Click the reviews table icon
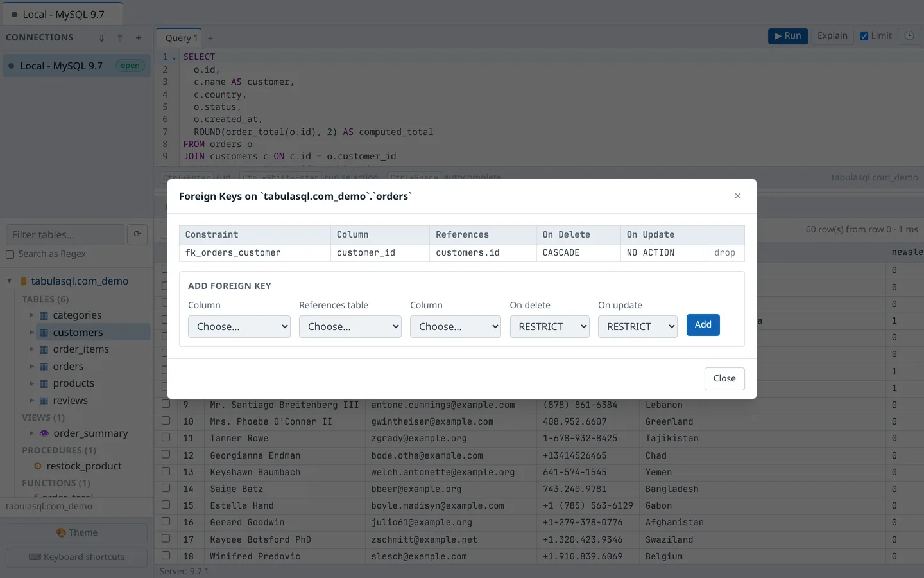Image resolution: width=924 pixels, height=578 pixels. [x=44, y=401]
